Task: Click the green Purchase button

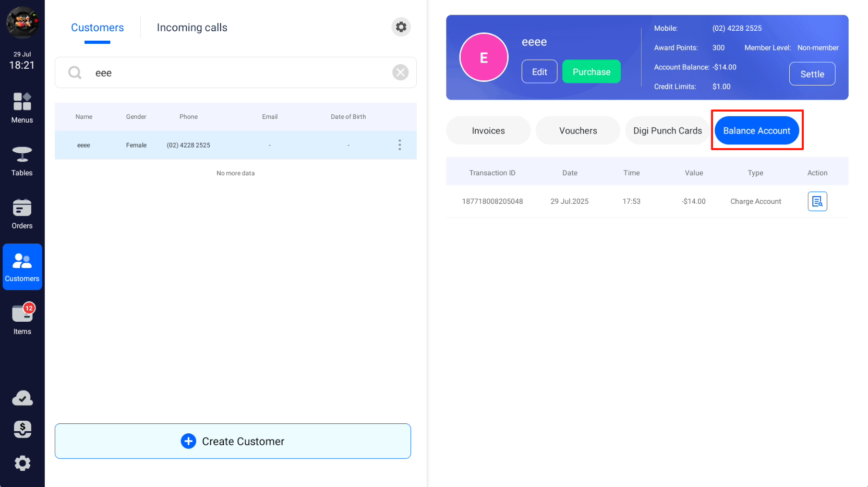Action: [x=592, y=71]
